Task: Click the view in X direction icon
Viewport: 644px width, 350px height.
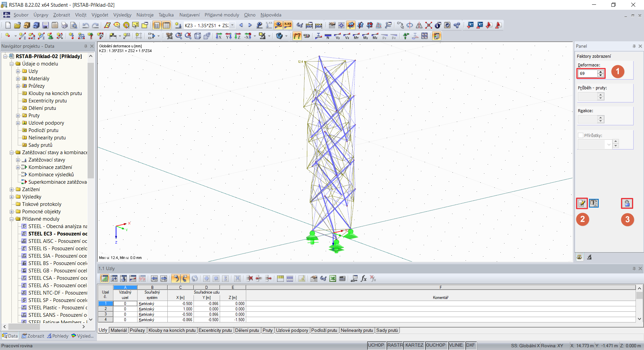Action: [x=219, y=36]
